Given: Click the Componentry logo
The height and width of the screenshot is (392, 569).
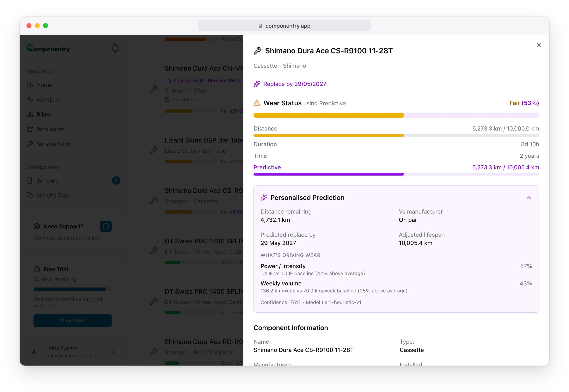Looking at the screenshot, I should pyautogui.click(x=48, y=49).
